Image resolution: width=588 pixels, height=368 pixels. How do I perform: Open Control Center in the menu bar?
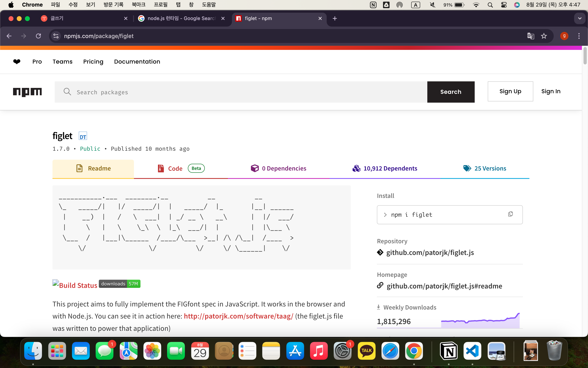pos(504,5)
